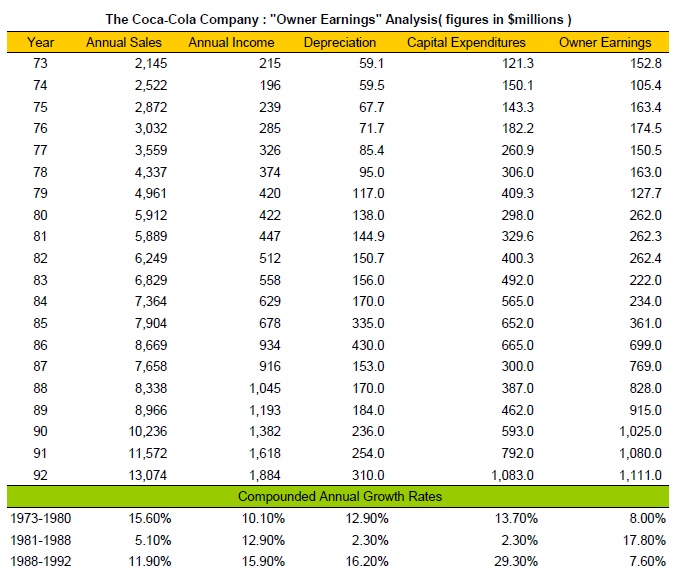Select depreciation value 95.0

[371, 172]
